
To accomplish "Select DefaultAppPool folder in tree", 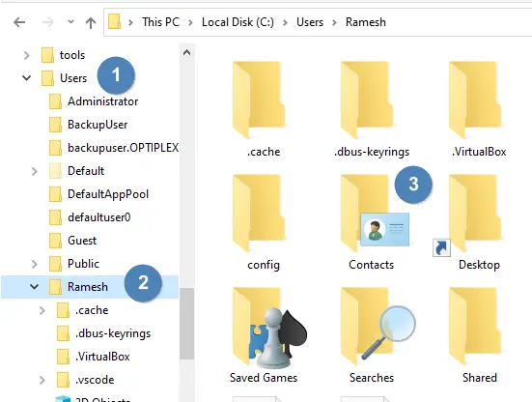I will [x=108, y=194].
